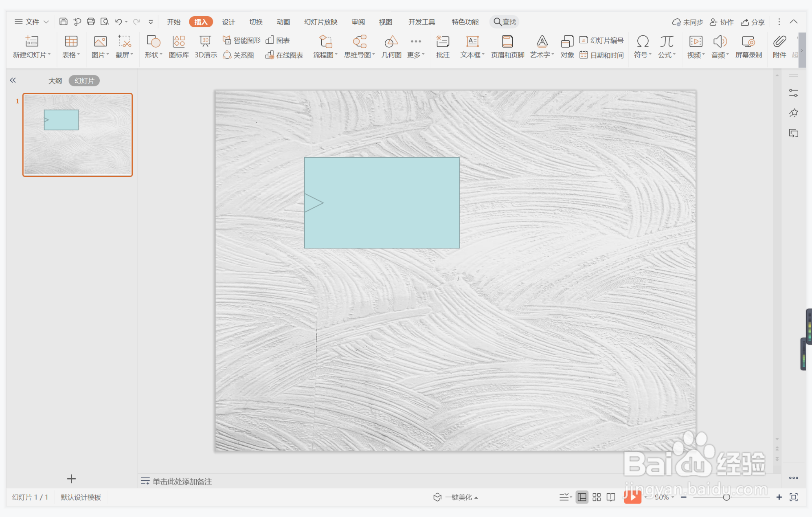Open the 设计 ribbon tab
Image resolution: width=812 pixels, height=517 pixels.
[x=228, y=22]
